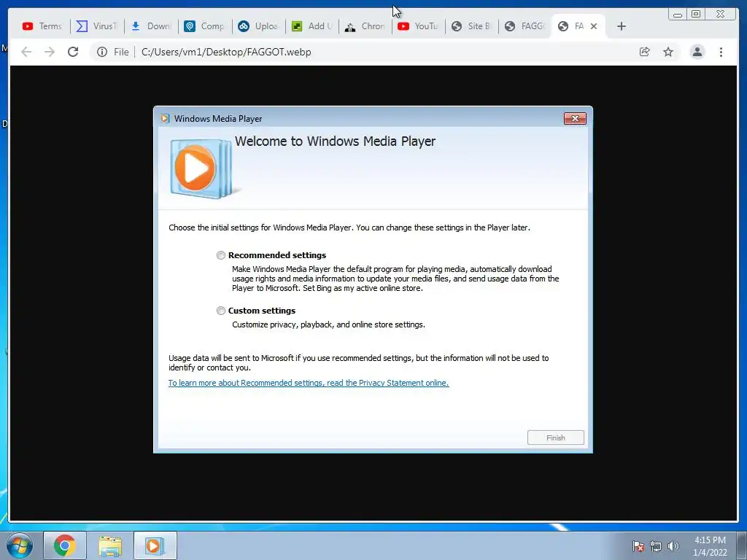Click the Windows Media Player taskbar icon
The image size is (747, 560).
tap(155, 545)
